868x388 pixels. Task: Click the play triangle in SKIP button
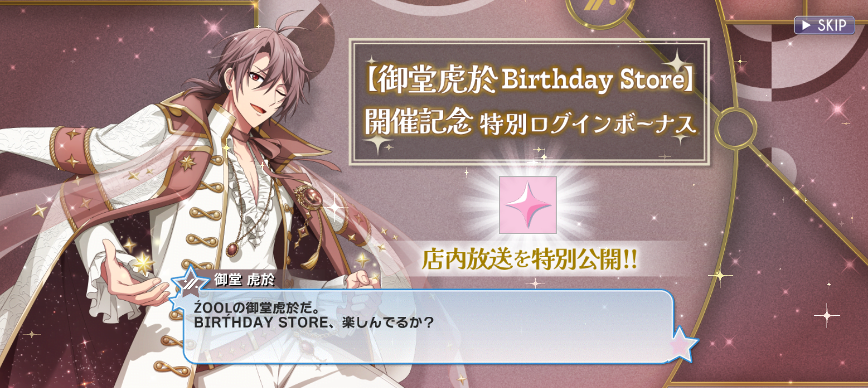(x=806, y=25)
